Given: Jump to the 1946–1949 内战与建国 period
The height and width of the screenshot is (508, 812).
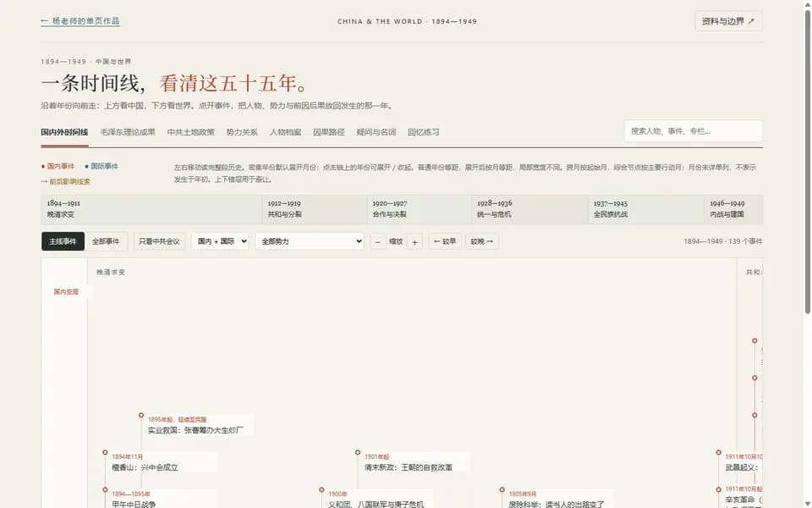Looking at the screenshot, I should tap(733, 209).
